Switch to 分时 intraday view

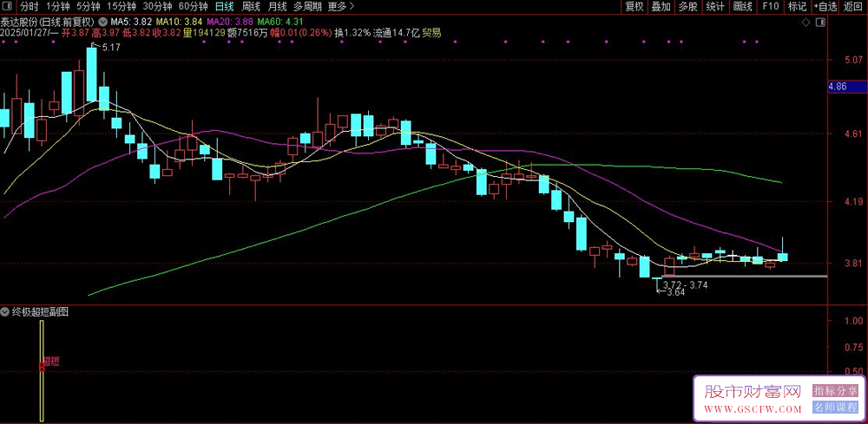(30, 7)
